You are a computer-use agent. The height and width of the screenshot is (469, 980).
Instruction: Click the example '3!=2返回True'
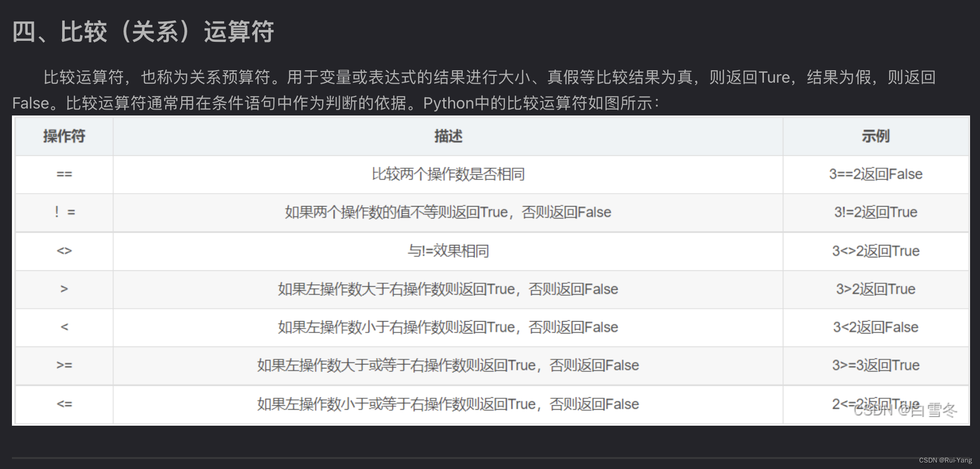point(876,213)
